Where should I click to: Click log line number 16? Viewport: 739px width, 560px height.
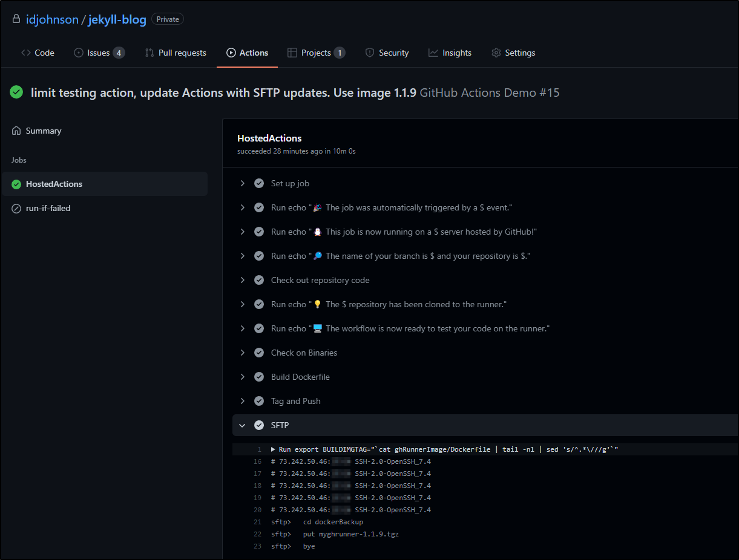[x=258, y=461]
